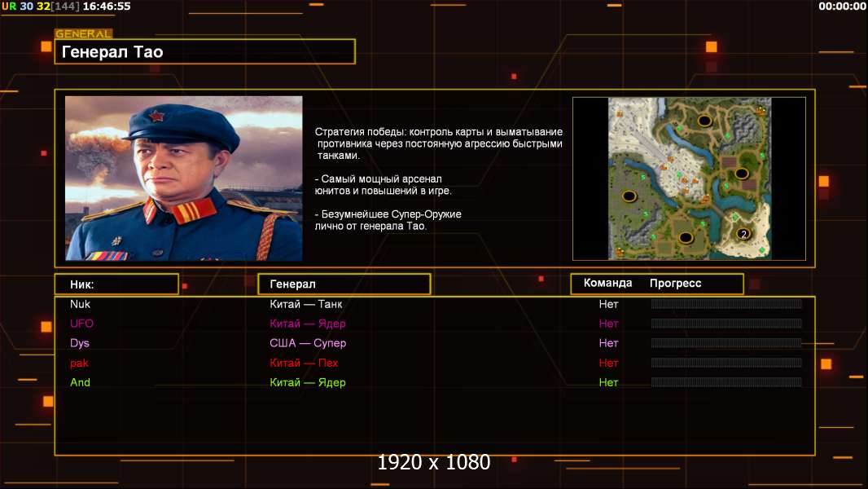
Task: Click 'Китай — Танк' in Nuk's row
Action: pos(306,304)
